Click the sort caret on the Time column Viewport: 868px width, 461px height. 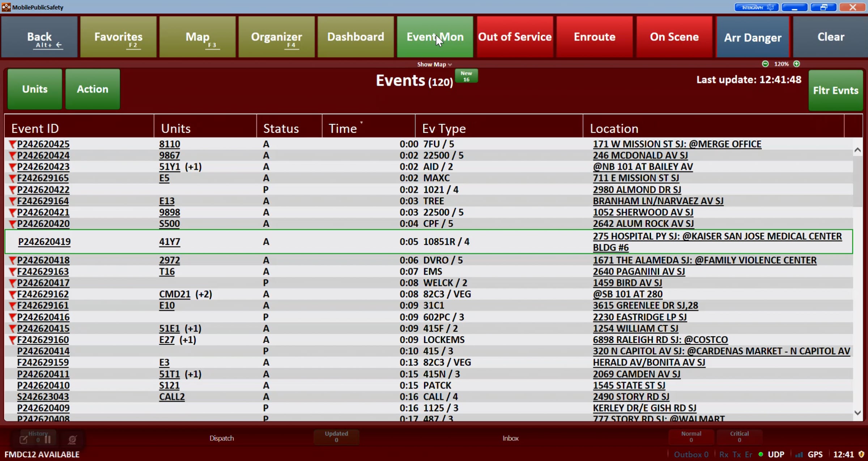[361, 123]
